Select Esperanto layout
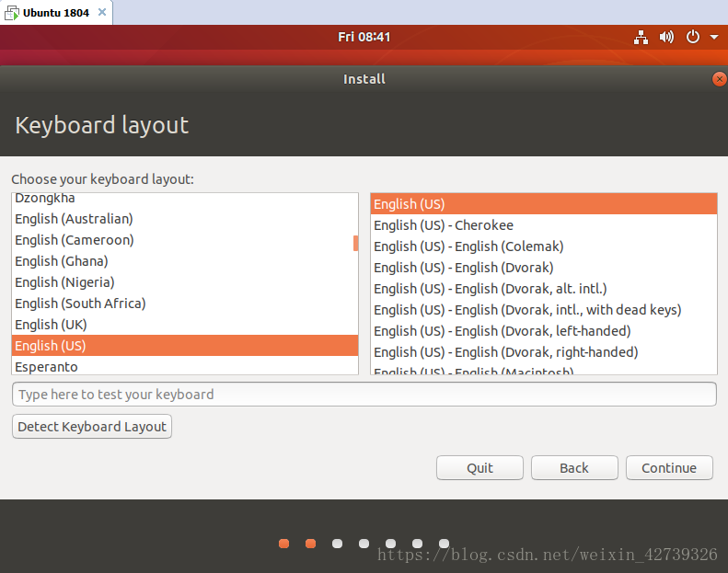This screenshot has height=573, width=728. coord(185,366)
